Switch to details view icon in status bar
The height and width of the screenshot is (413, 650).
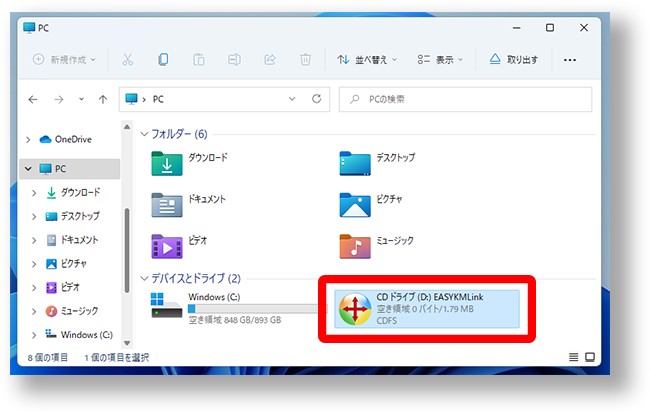[573, 357]
